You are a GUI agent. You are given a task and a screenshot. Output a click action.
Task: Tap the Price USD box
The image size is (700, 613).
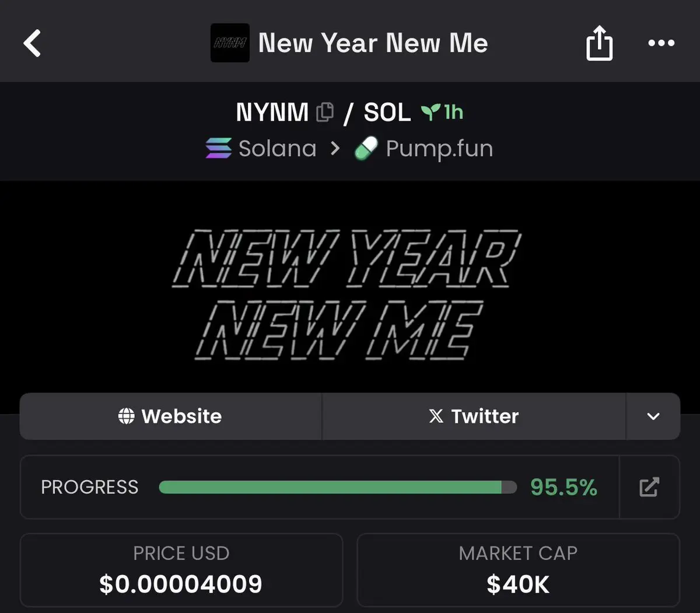(x=181, y=570)
